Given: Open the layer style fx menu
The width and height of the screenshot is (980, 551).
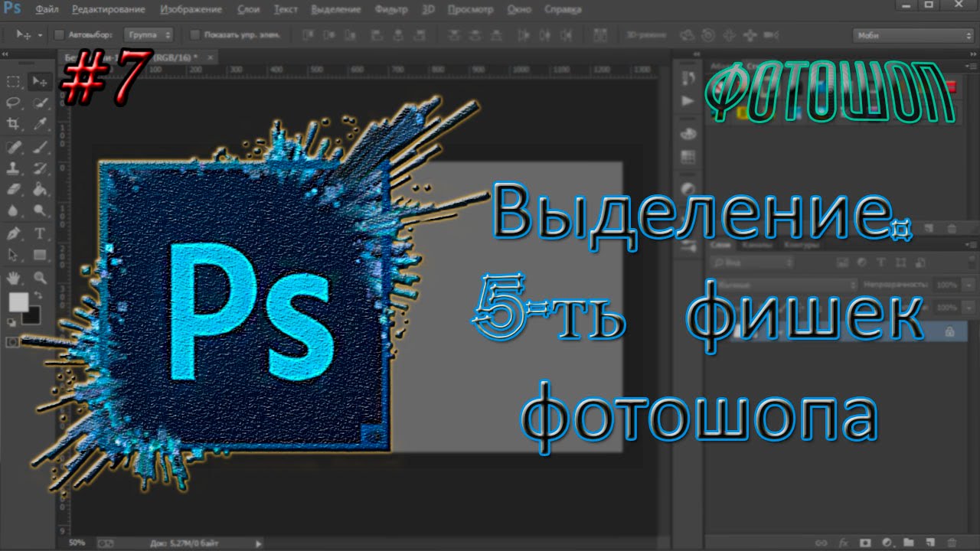Looking at the screenshot, I should pos(843,543).
